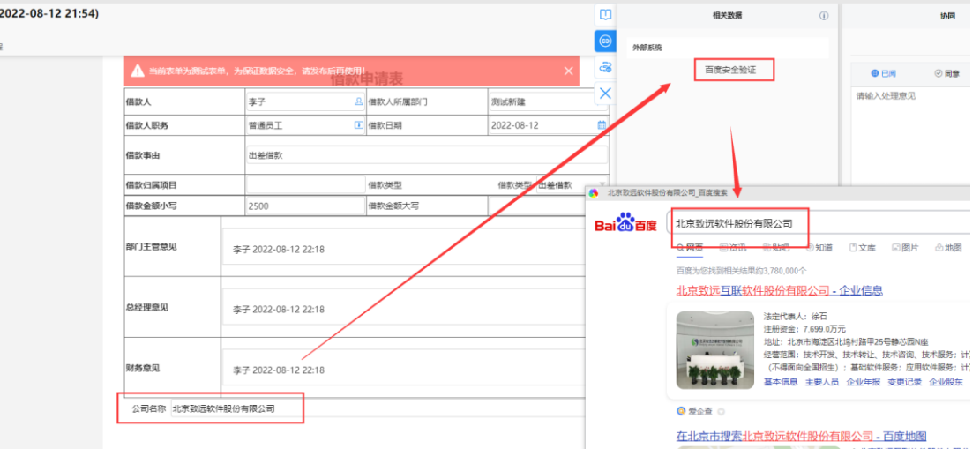Click the 借款人职务 field 普通员工
The image size is (980, 449).
tap(305, 125)
